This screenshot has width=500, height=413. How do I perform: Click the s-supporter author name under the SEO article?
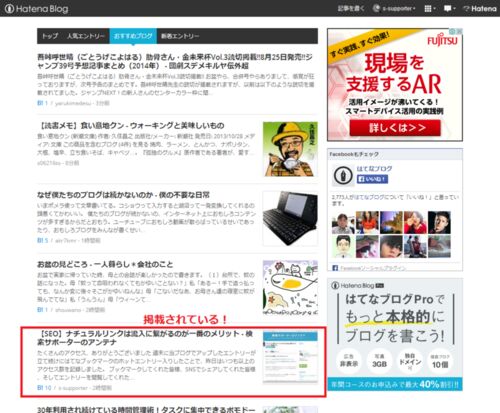tap(73, 388)
